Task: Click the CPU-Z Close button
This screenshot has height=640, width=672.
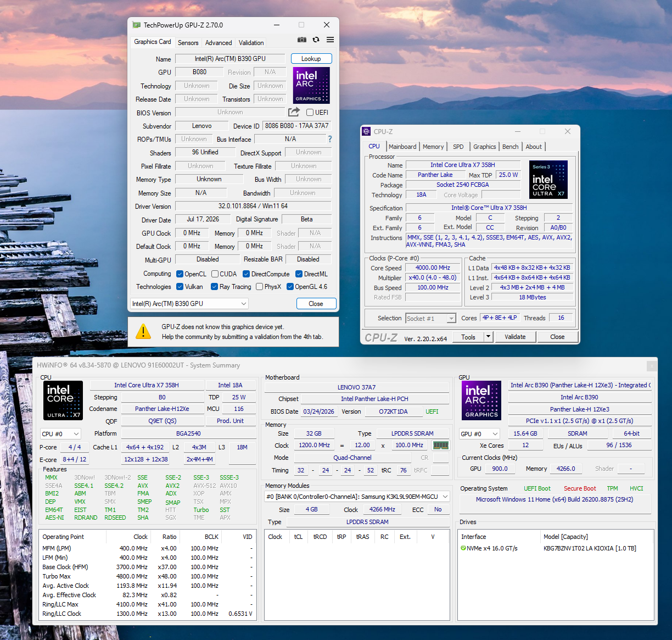Action: (557, 337)
